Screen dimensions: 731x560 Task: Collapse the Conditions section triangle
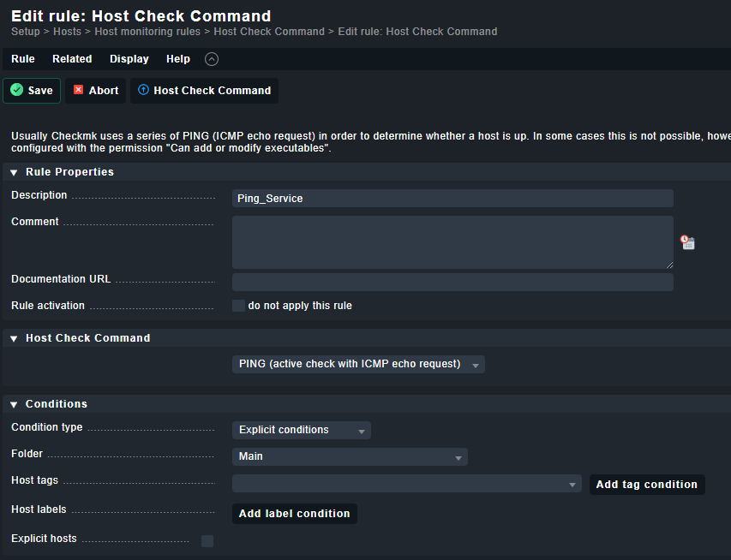(14, 404)
